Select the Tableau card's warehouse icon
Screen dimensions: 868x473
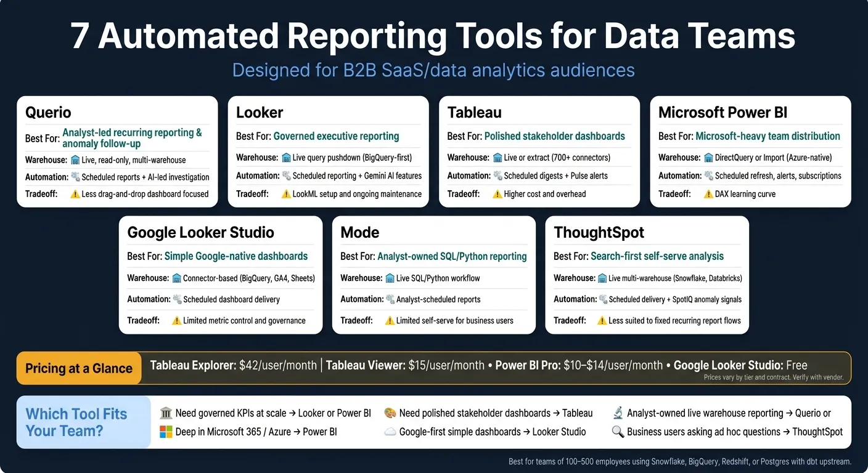497,158
